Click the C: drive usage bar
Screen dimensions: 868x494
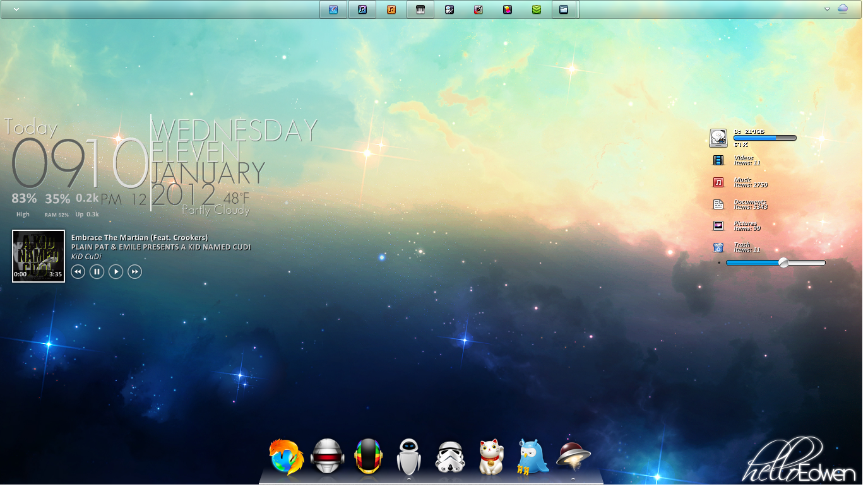(x=764, y=138)
